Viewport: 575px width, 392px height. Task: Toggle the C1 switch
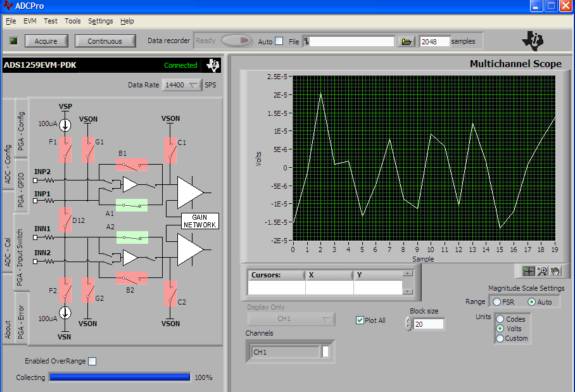point(170,150)
